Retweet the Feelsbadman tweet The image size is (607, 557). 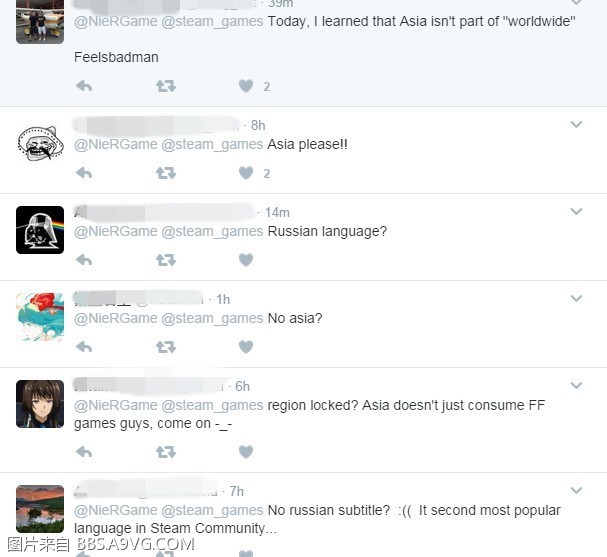point(166,86)
